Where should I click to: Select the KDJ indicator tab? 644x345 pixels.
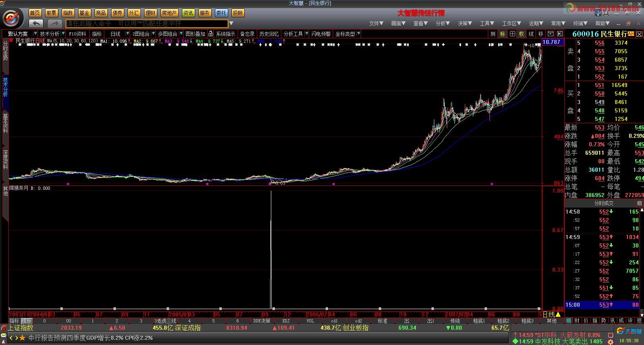tap(286, 321)
